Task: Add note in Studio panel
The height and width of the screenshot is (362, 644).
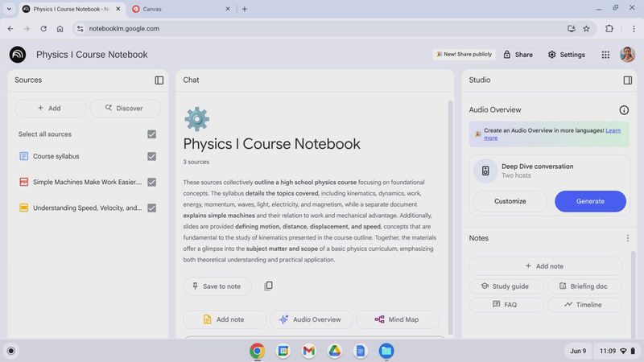Action: [x=546, y=266]
